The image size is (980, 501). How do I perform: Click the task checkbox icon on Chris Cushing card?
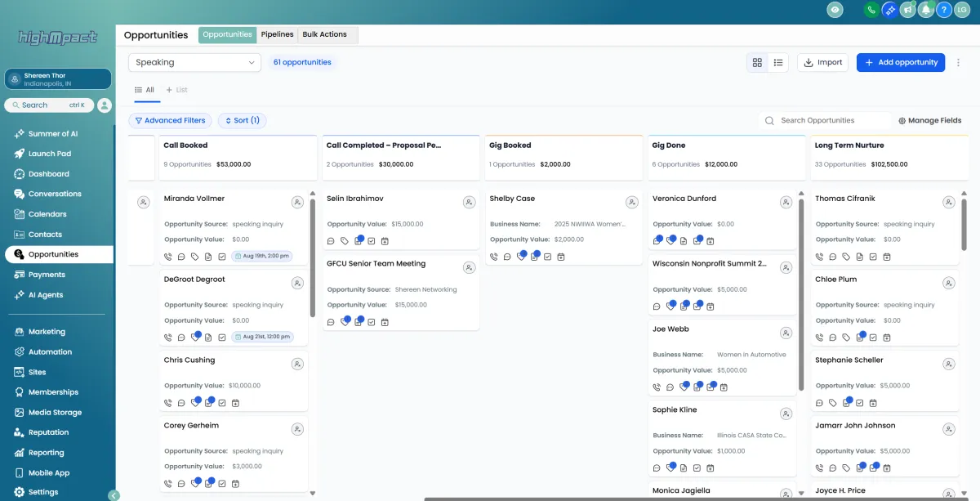tap(221, 403)
